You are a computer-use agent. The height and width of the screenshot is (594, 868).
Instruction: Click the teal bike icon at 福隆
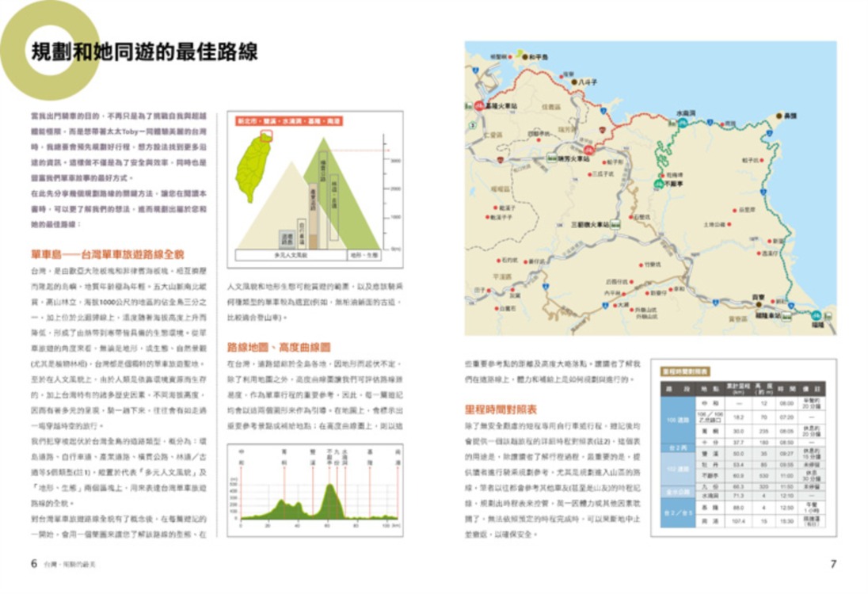point(816,315)
